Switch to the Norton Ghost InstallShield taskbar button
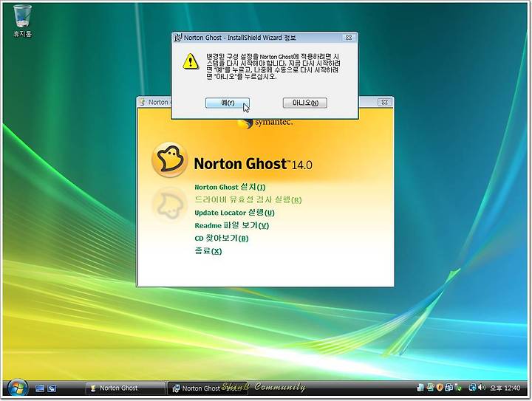 tap(208, 388)
